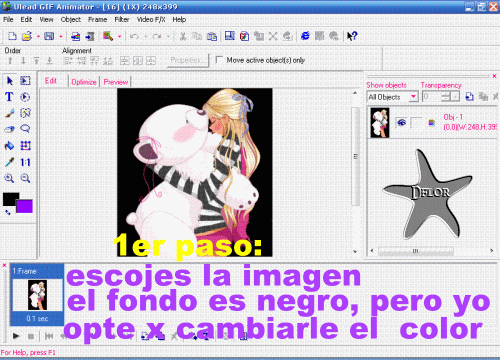Open the File menu
The width and height of the screenshot is (500, 360).
pyautogui.click(x=8, y=19)
